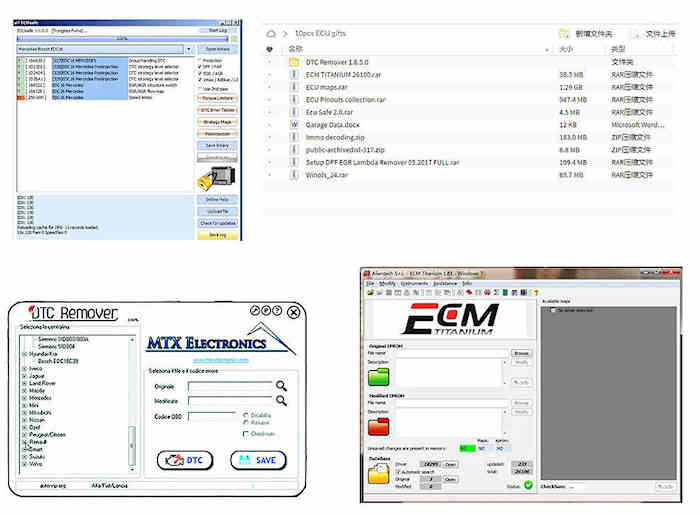Toggle the Use 2nd pass checkbox
The width and height of the screenshot is (700, 516).
200,89
